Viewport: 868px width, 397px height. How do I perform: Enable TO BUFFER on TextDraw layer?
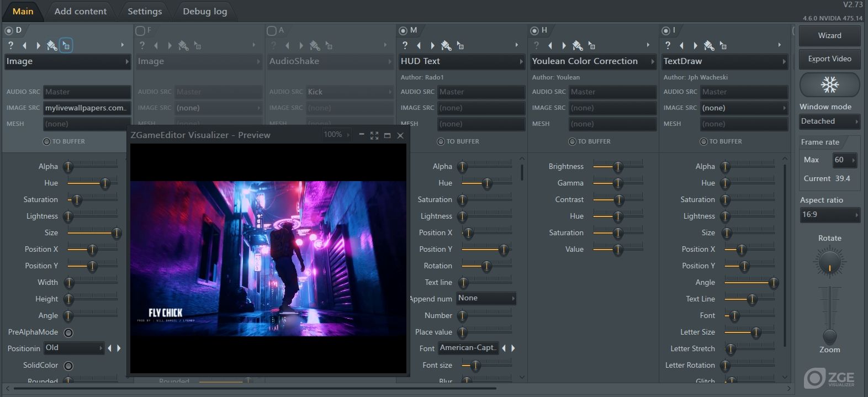click(703, 142)
